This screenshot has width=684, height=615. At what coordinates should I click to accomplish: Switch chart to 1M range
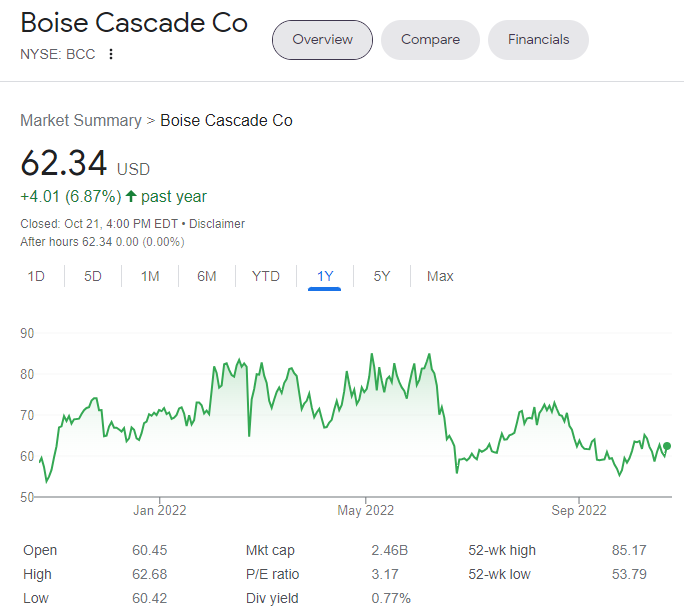pos(150,276)
